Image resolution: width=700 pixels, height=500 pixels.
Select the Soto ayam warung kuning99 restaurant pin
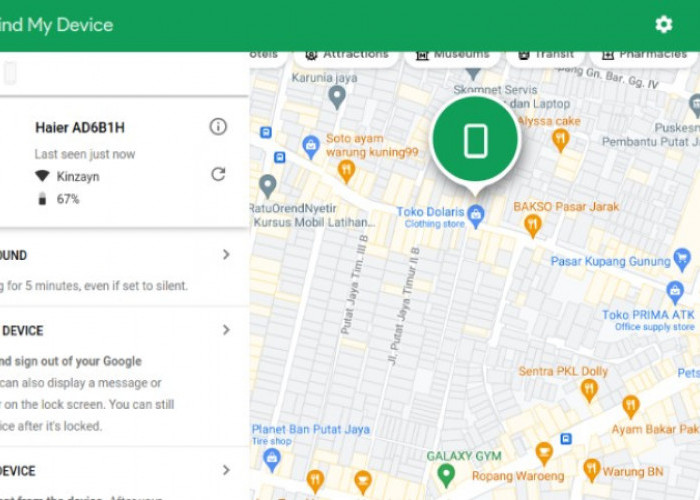[x=346, y=171]
